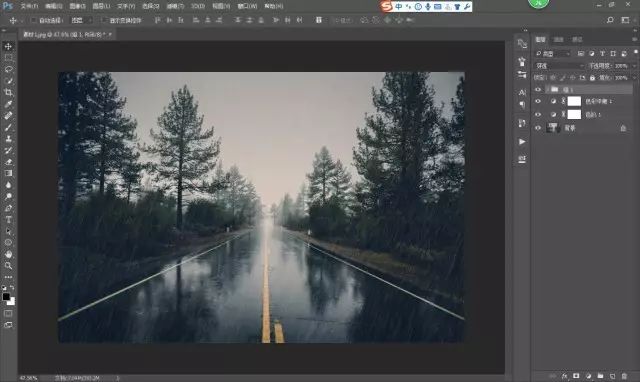Create new group folder icon
640x382 pixels.
[600, 376]
